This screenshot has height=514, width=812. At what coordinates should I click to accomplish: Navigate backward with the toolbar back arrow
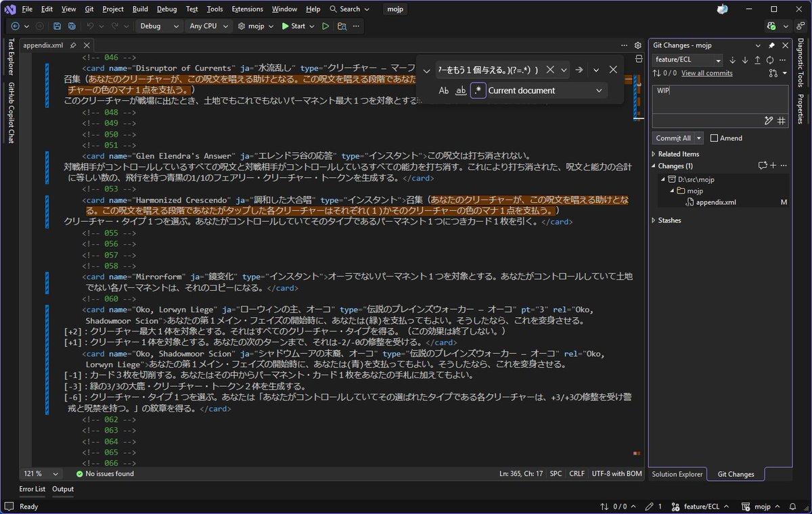(15, 26)
